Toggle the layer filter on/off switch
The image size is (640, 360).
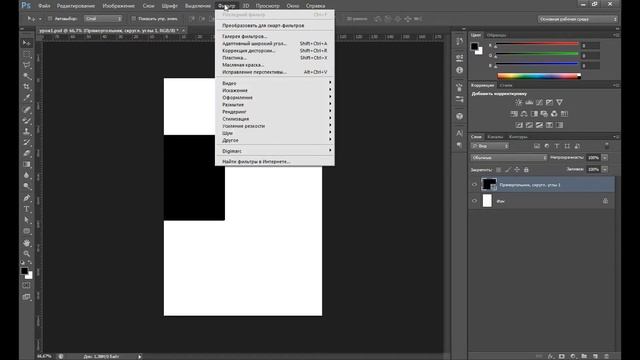pyautogui.click(x=607, y=146)
